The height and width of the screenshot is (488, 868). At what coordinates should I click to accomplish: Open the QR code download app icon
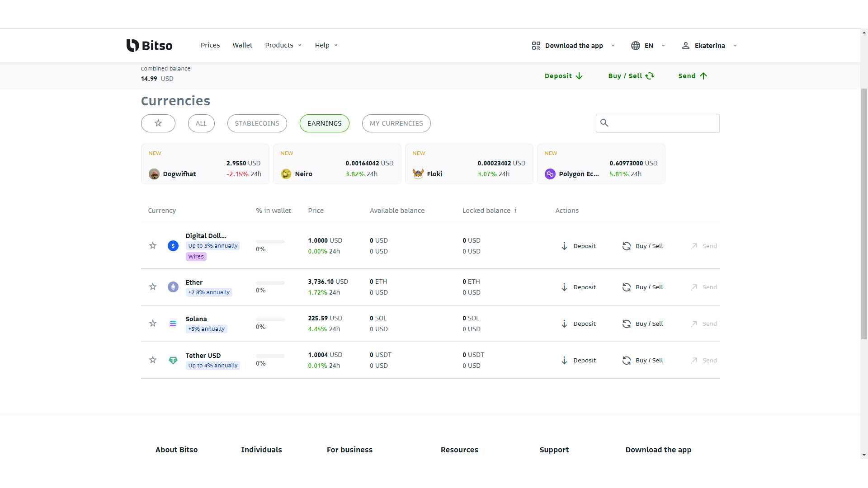(536, 46)
